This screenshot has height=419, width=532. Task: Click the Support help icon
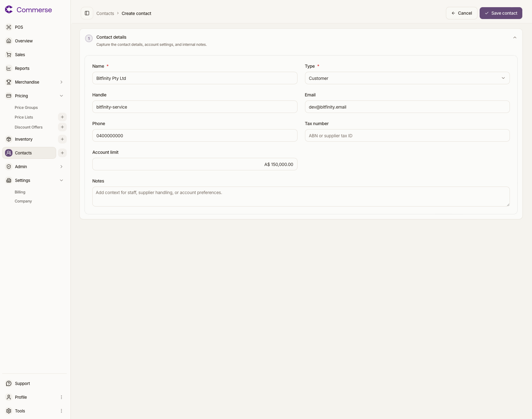tap(9, 383)
